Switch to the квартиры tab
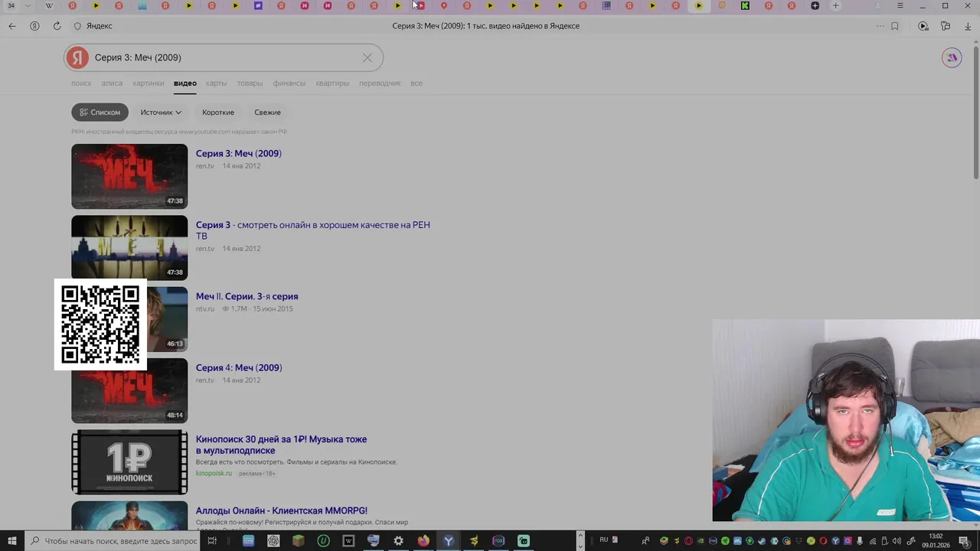 pos(332,83)
